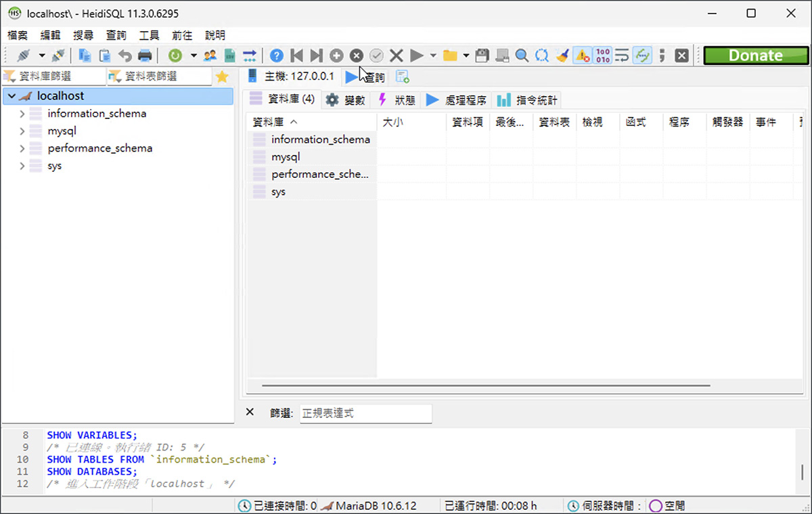Open the 工具 menu
Viewport: 812px width, 514px height.
(x=149, y=35)
